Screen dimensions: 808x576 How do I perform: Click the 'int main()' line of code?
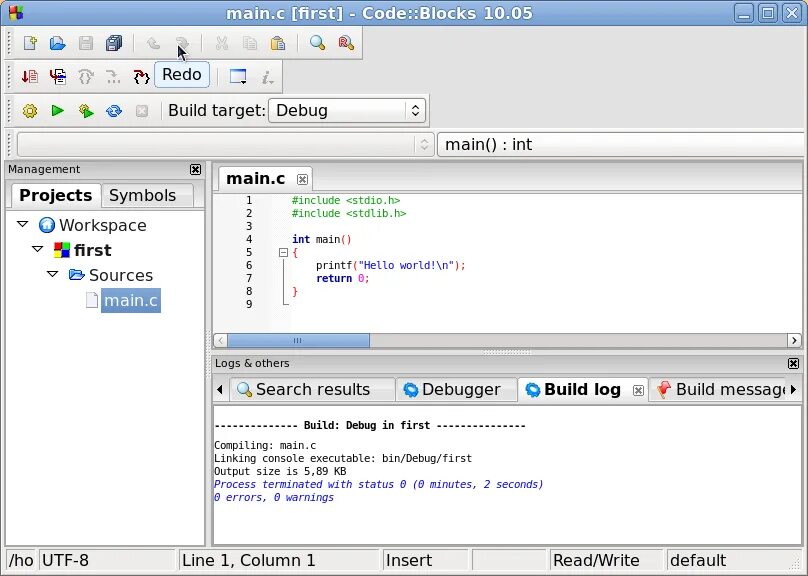click(322, 239)
